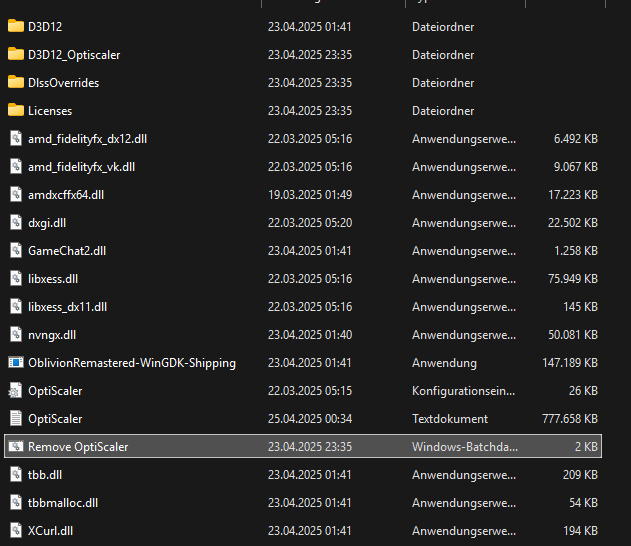Image resolution: width=631 pixels, height=546 pixels.
Task: Select the amd_fidelityfx_vk.dll file name
Action: tap(81, 167)
